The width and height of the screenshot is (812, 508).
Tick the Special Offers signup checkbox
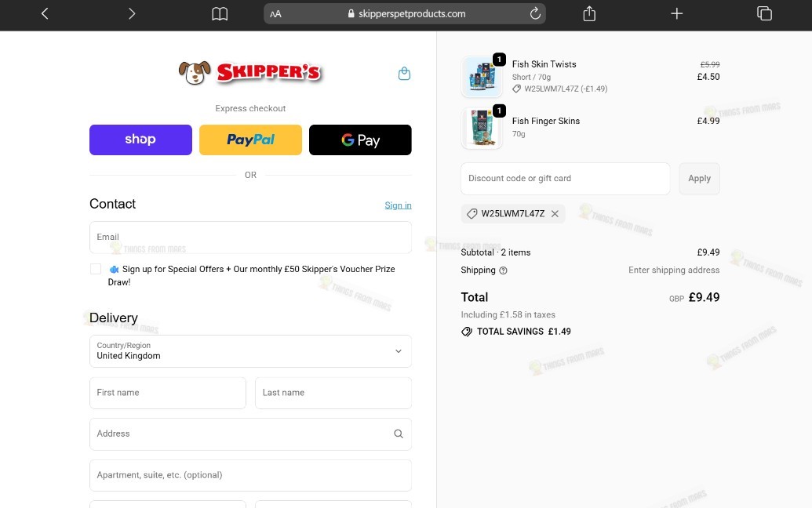(x=95, y=269)
